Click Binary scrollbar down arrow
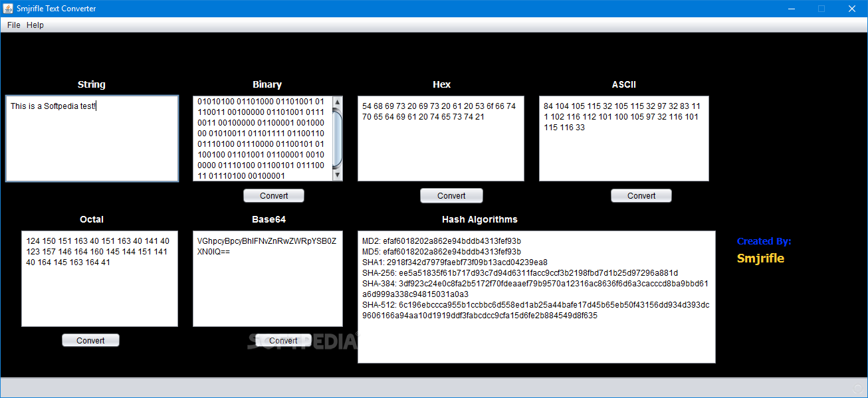The image size is (868, 398). pos(337,175)
